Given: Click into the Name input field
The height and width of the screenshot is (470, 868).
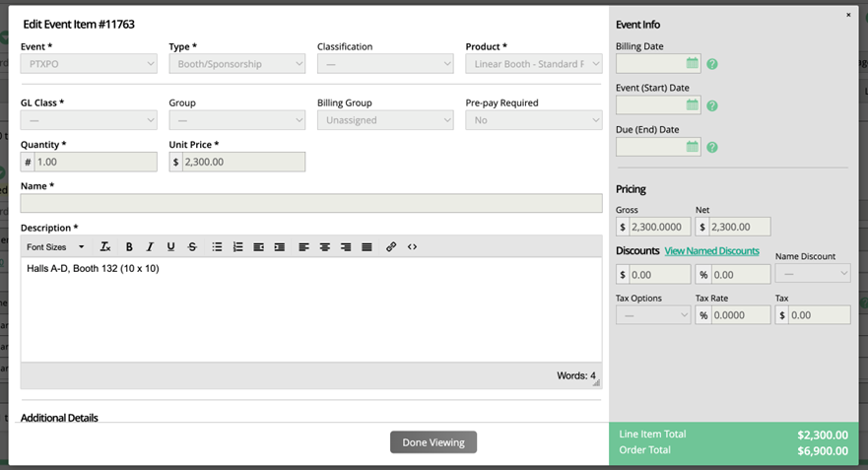Looking at the screenshot, I should pyautogui.click(x=311, y=203).
